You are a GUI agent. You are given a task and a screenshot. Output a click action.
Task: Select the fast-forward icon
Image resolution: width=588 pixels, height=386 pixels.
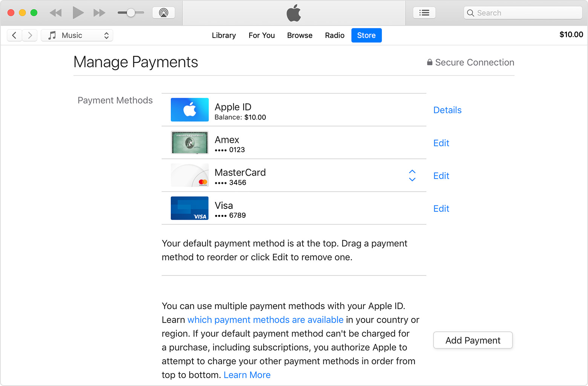99,12
